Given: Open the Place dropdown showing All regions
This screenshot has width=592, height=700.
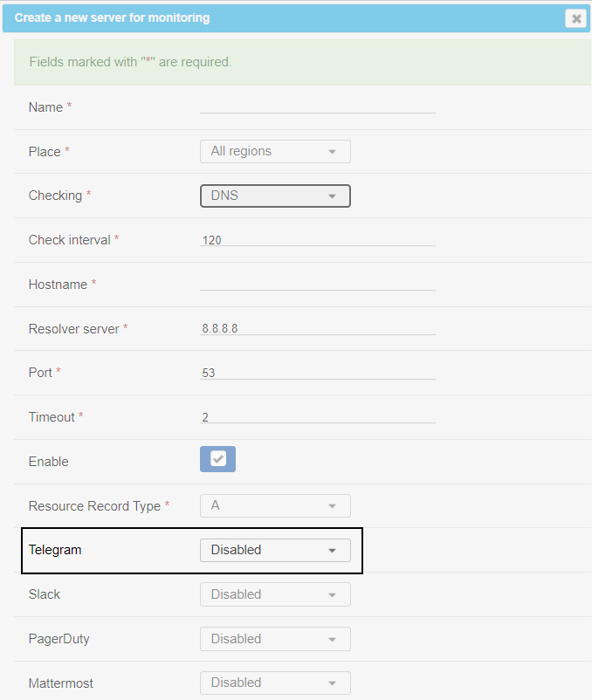Looking at the screenshot, I should point(275,151).
